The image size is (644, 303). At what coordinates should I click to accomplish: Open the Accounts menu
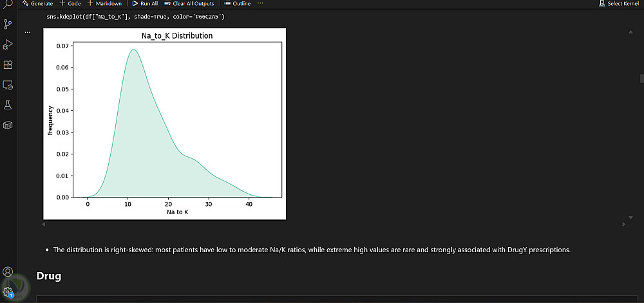coord(8,272)
